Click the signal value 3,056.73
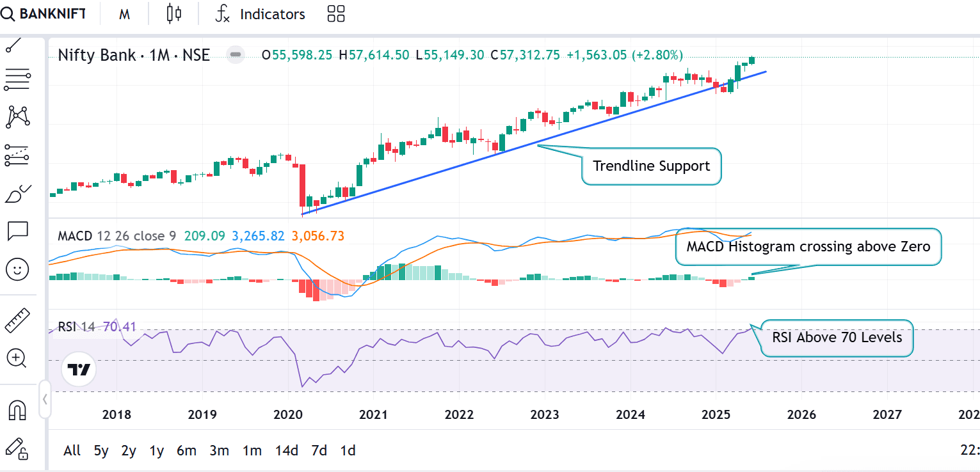Image resolution: width=980 pixels, height=472 pixels. click(317, 236)
